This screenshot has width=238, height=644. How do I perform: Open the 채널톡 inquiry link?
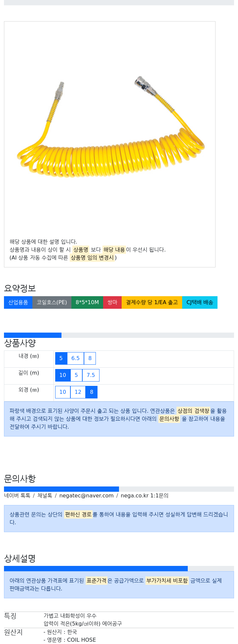45,496
